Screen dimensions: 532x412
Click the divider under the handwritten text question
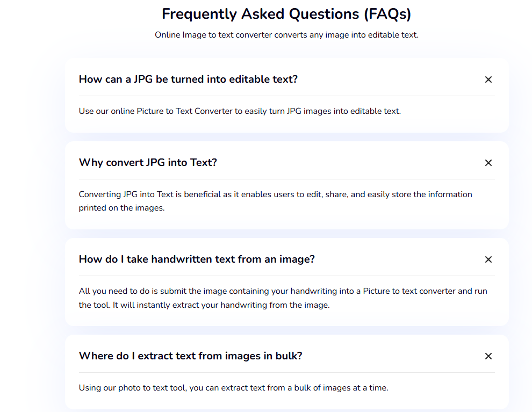[287, 276]
